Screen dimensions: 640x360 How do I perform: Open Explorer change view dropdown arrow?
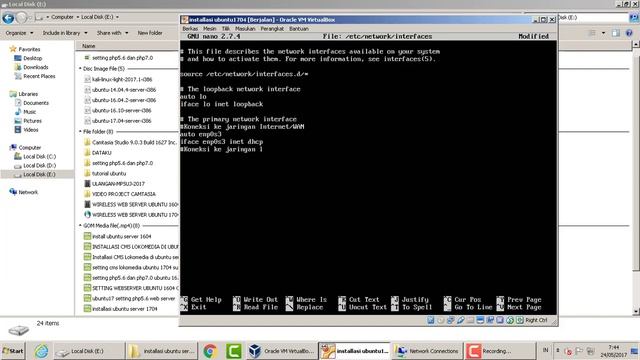pos(603,33)
